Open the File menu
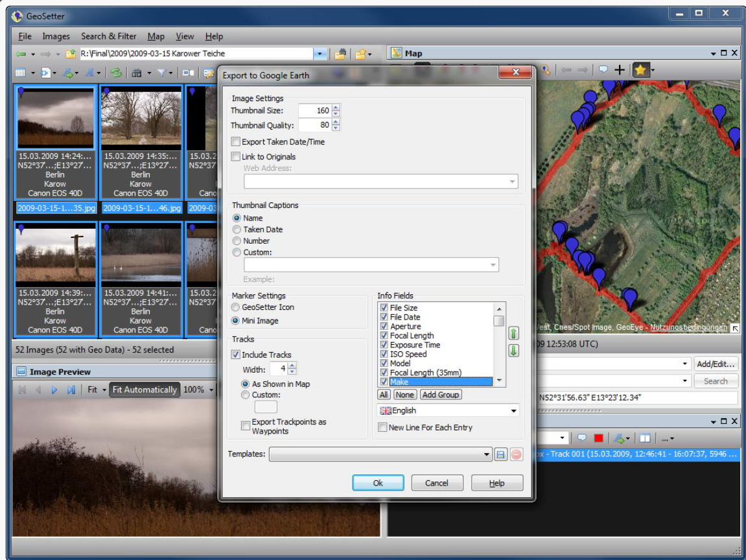This screenshot has width=746, height=560. 25,36
